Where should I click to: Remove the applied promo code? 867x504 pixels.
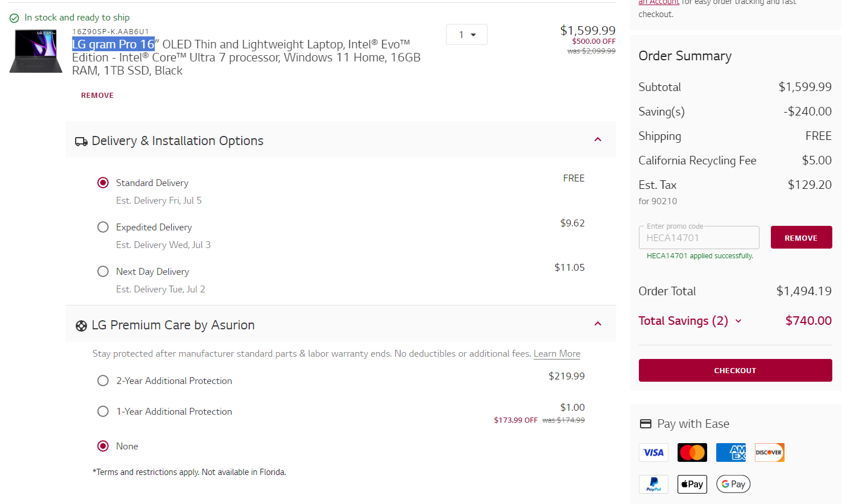pos(801,237)
